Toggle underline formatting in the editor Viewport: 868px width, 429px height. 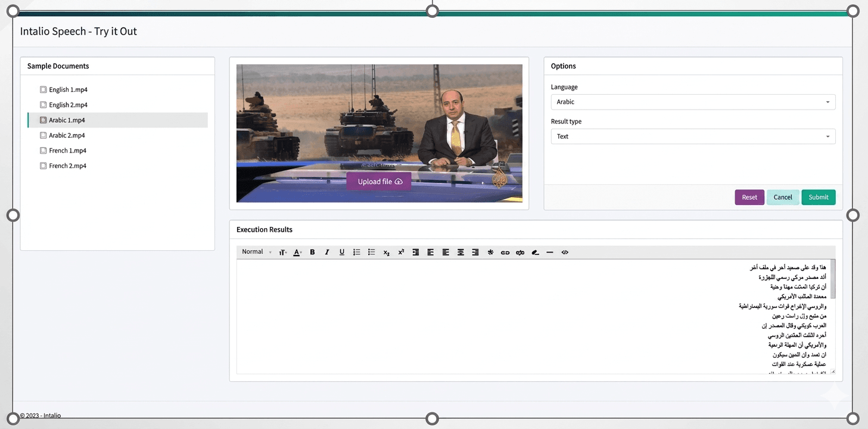[x=342, y=252]
